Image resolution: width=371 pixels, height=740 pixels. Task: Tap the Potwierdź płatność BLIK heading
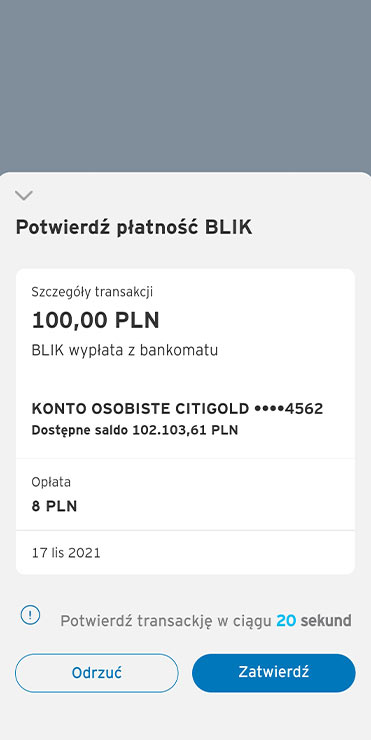134,227
